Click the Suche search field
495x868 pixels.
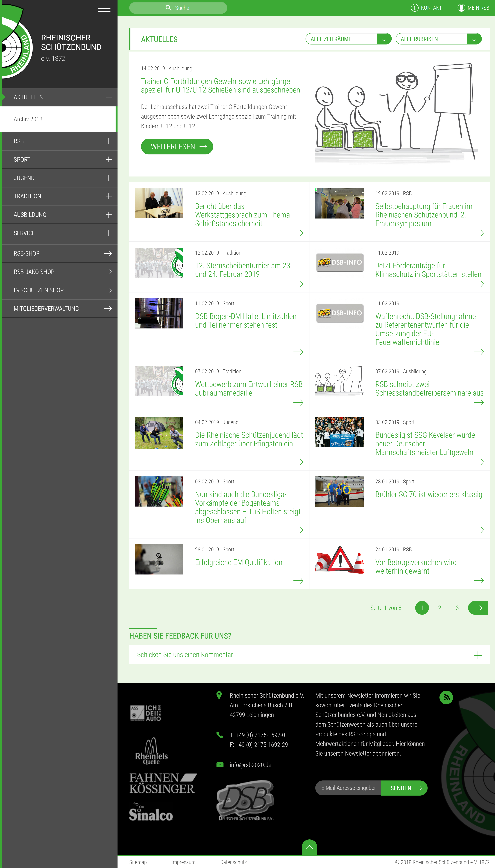(178, 8)
